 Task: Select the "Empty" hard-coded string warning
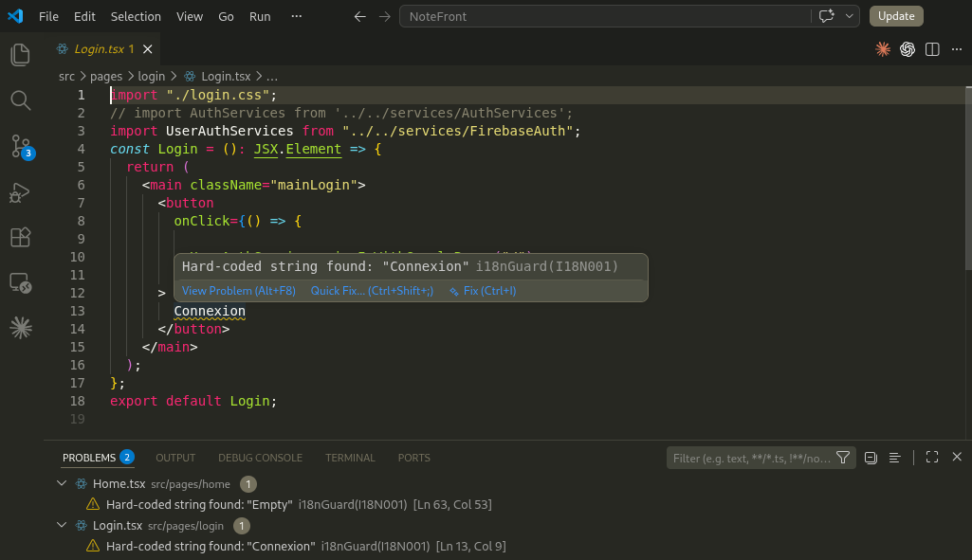(x=507, y=504)
